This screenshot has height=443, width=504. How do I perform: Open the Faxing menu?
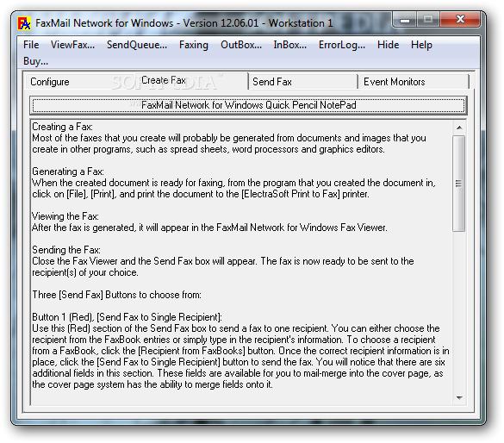194,45
